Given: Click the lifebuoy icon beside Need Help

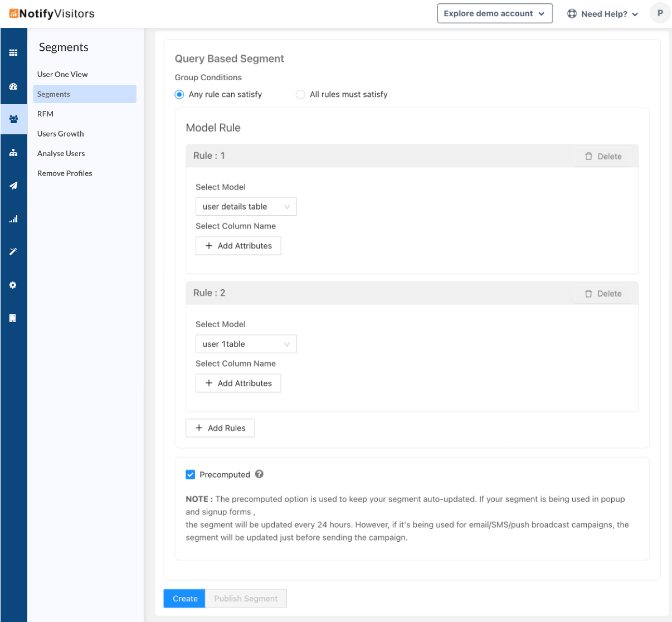Looking at the screenshot, I should tap(572, 13).
